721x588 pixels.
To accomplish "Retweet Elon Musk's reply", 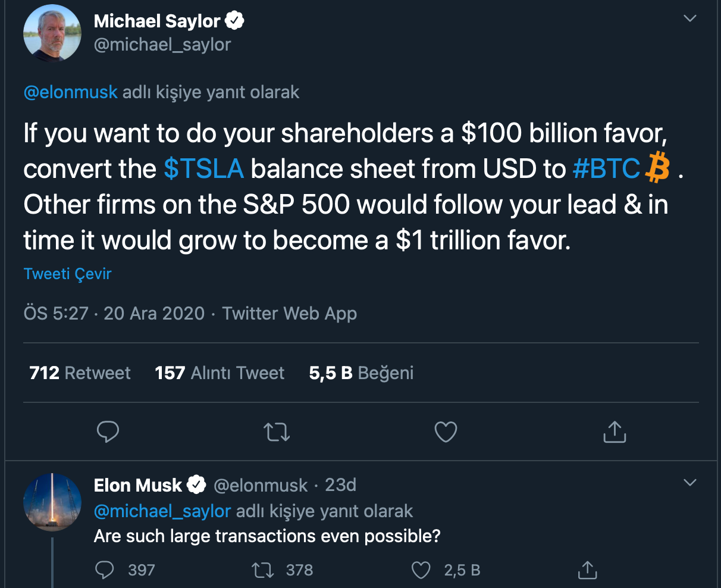I will [262, 570].
